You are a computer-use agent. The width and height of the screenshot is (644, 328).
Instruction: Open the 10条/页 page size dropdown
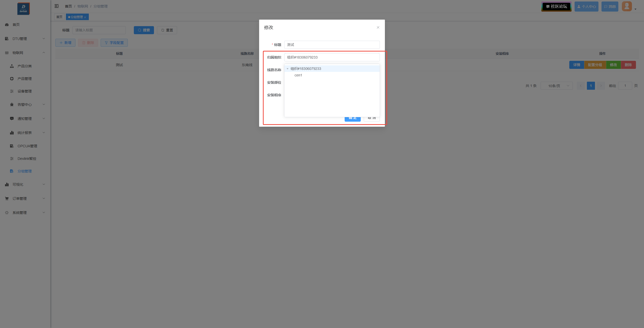(556, 86)
